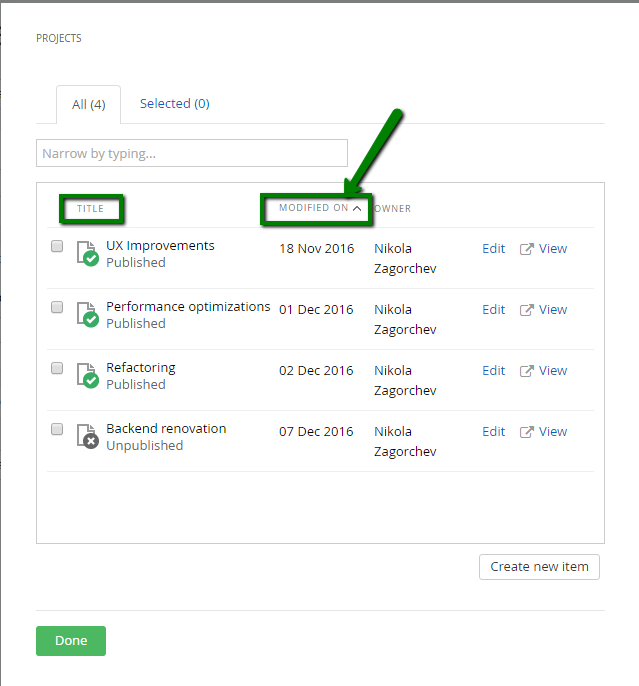Confirm with the Done button

71,641
